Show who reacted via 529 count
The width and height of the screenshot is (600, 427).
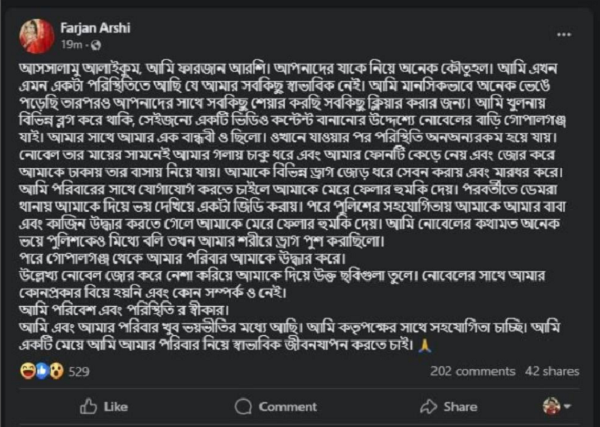(x=78, y=371)
